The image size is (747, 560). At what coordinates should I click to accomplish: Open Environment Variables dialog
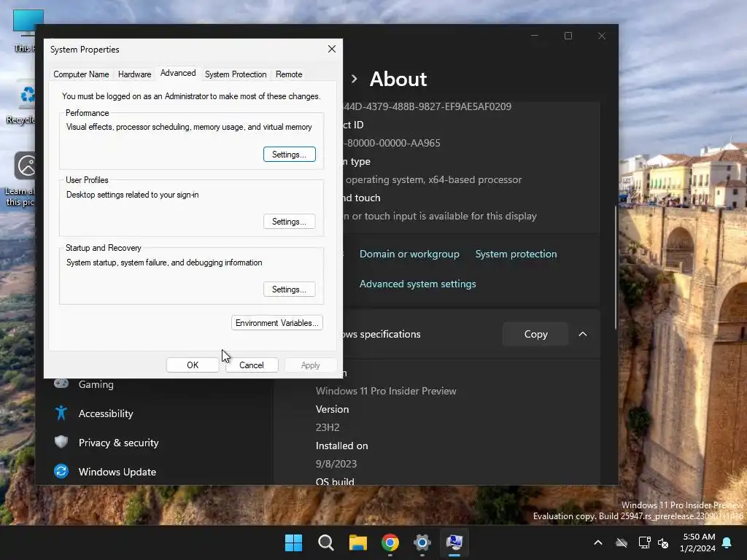coord(276,323)
